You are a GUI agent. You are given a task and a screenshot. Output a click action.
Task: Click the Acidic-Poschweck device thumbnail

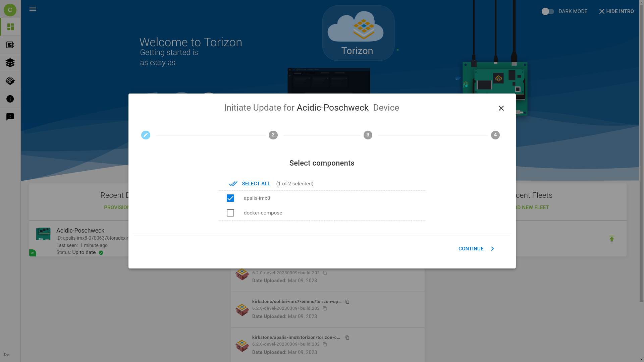pos(43,234)
